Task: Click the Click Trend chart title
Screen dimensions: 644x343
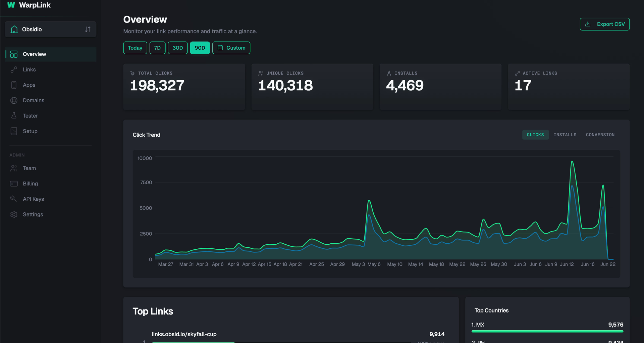Action: coord(147,135)
